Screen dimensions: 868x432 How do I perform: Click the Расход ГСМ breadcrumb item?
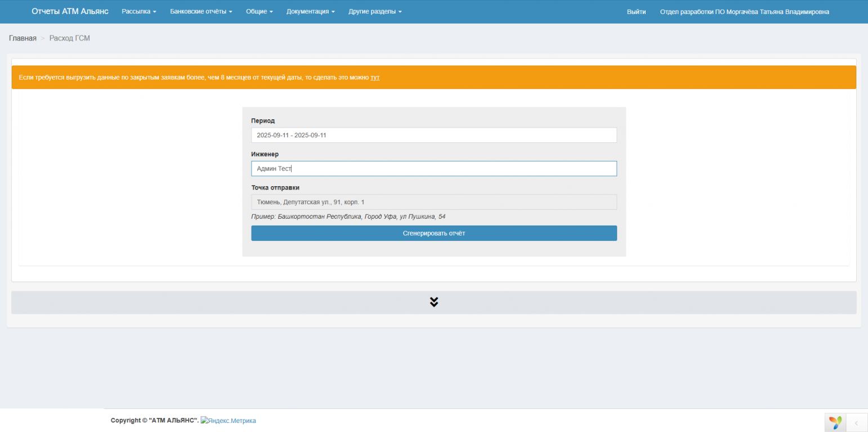pos(69,38)
